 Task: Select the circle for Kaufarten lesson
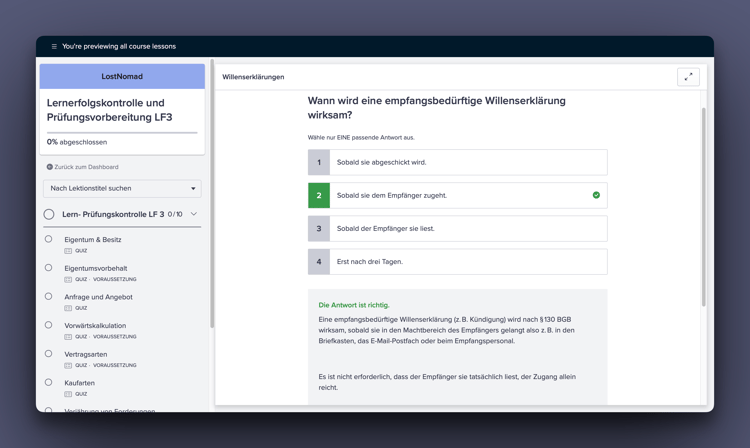pos(48,382)
